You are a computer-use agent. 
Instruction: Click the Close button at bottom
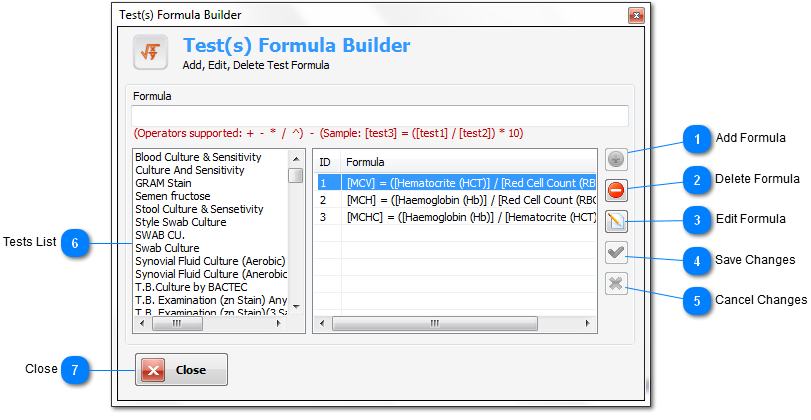click(x=181, y=370)
